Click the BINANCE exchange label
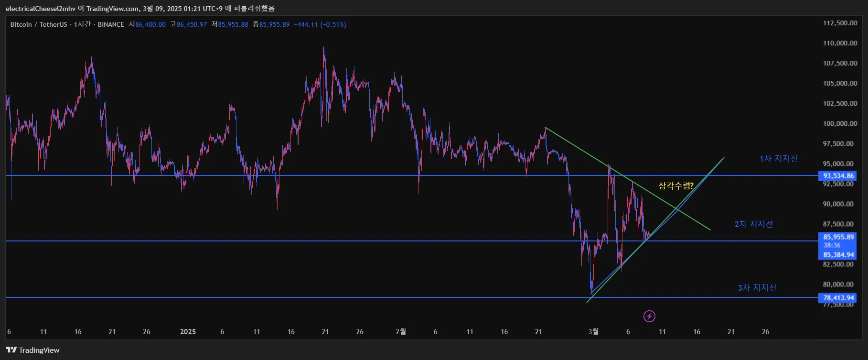This screenshot has width=868, height=360. pos(111,24)
